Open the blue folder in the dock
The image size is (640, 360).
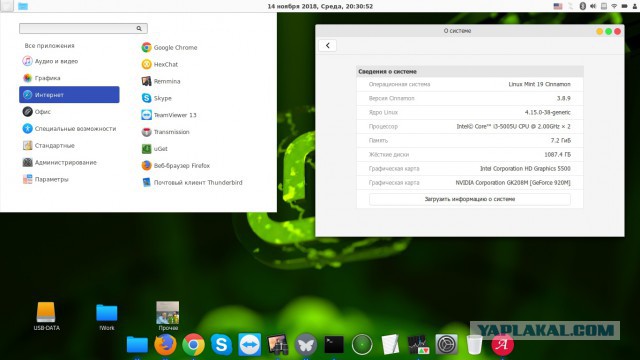point(137,344)
